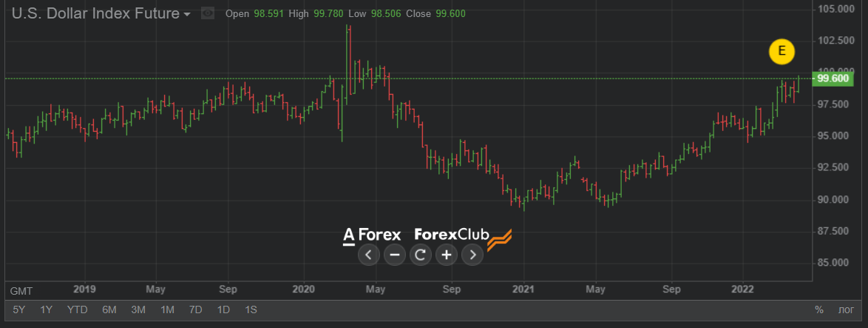This screenshot has height=328, width=868.
Task: Click the 2022 label on time axis
Action: click(x=742, y=289)
